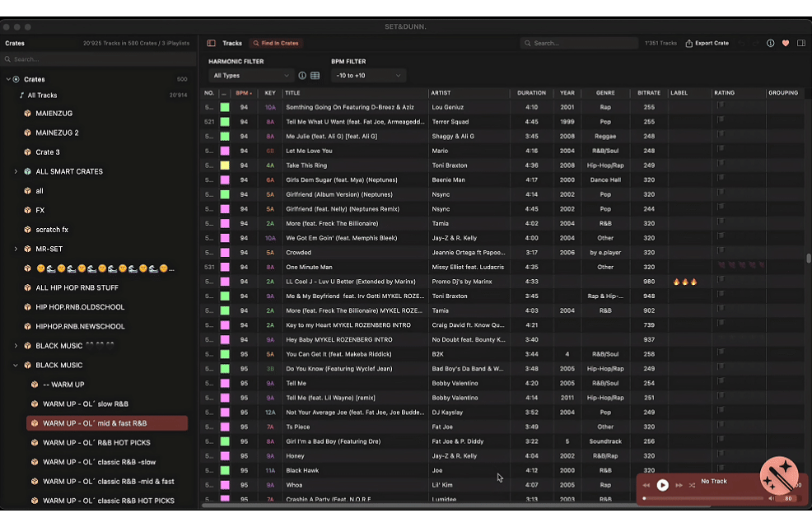Select All Tracks in sidebar
The image size is (812, 527).
click(42, 96)
